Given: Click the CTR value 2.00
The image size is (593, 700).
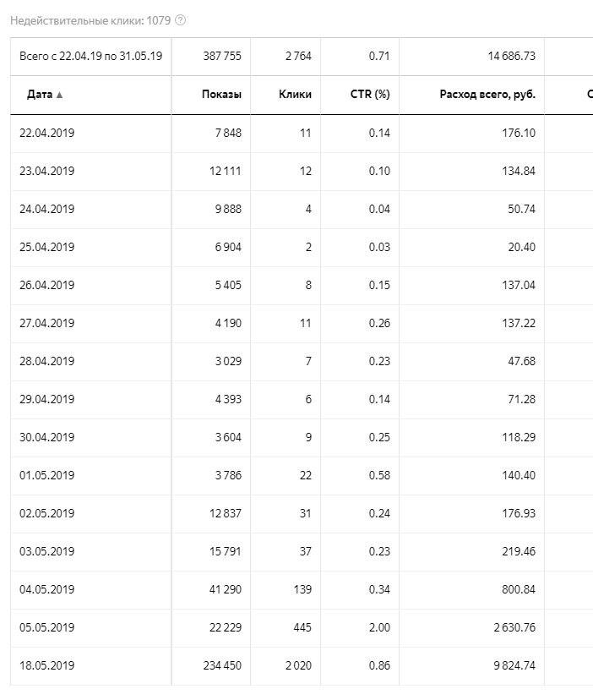Looking at the screenshot, I should tap(379, 627).
